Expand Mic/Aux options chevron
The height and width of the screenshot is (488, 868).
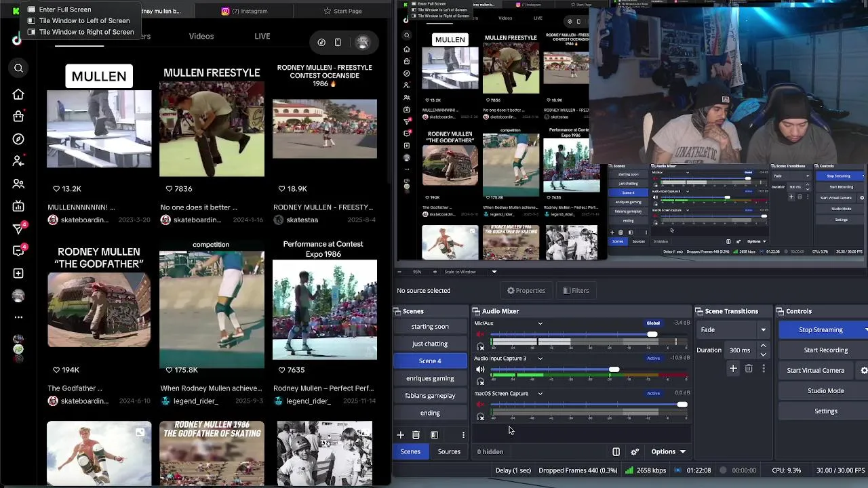pos(540,323)
